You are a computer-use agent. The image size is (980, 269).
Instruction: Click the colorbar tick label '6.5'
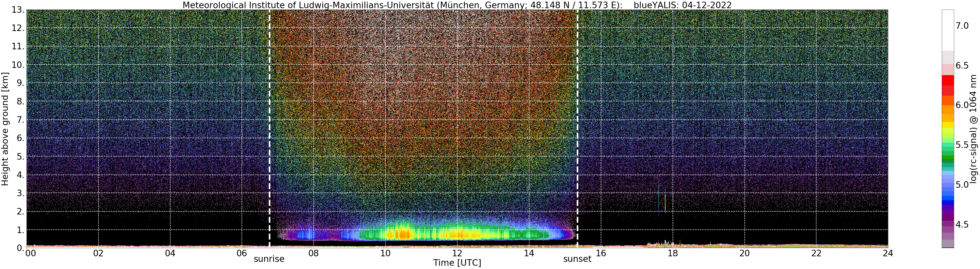coord(962,65)
